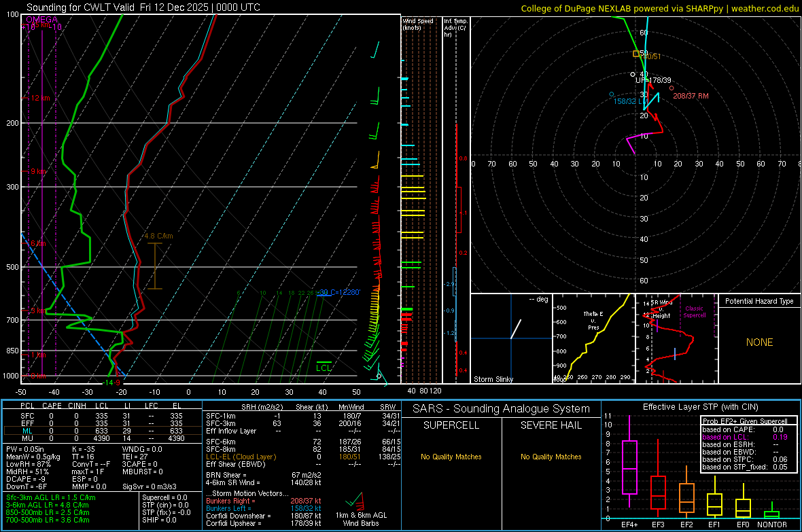Click the 'SHIP = 0.0' value
Viewport: 802px width, 532px height.
(159, 520)
